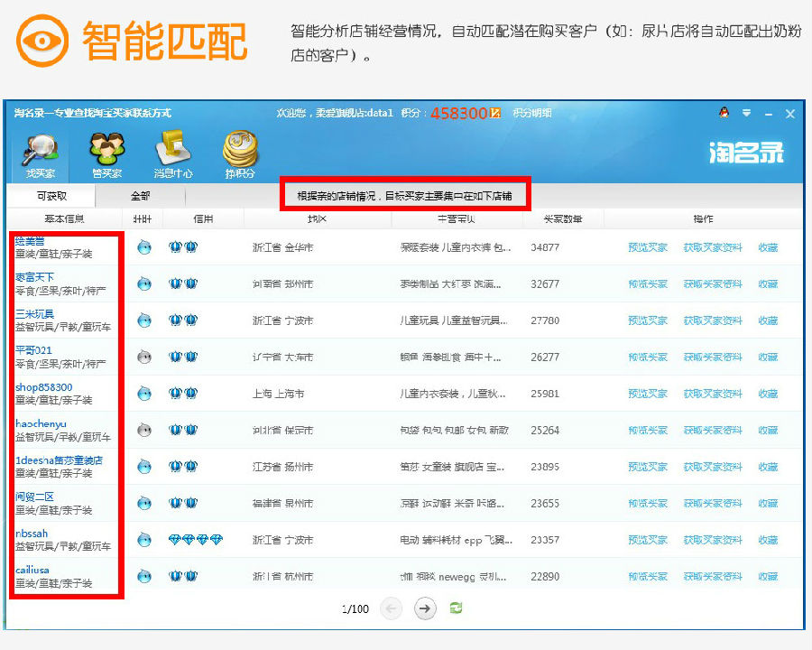Click 获取买家资料 for 枣富天下 shop

[x=713, y=283]
